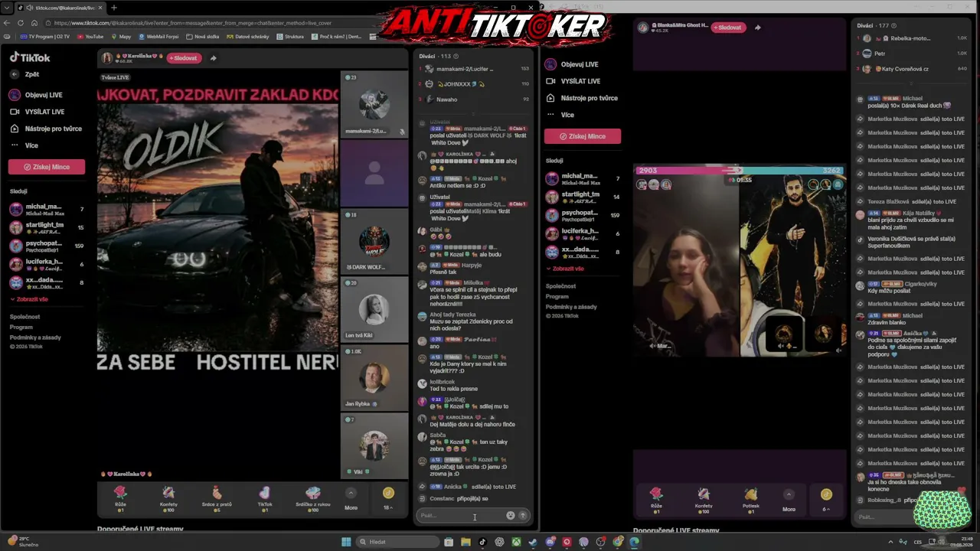Screen dimensions: 980x551
Task: Open VYSÍLAT LIVE in the right window
Action: click(x=573, y=81)
